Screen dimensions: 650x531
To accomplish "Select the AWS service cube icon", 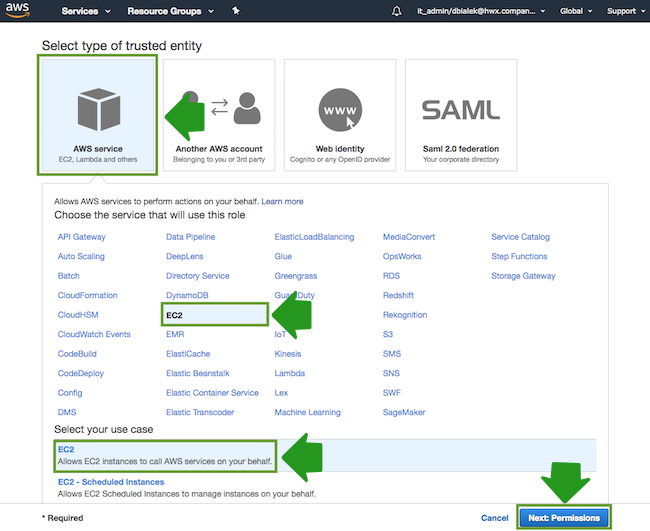I will point(98,109).
